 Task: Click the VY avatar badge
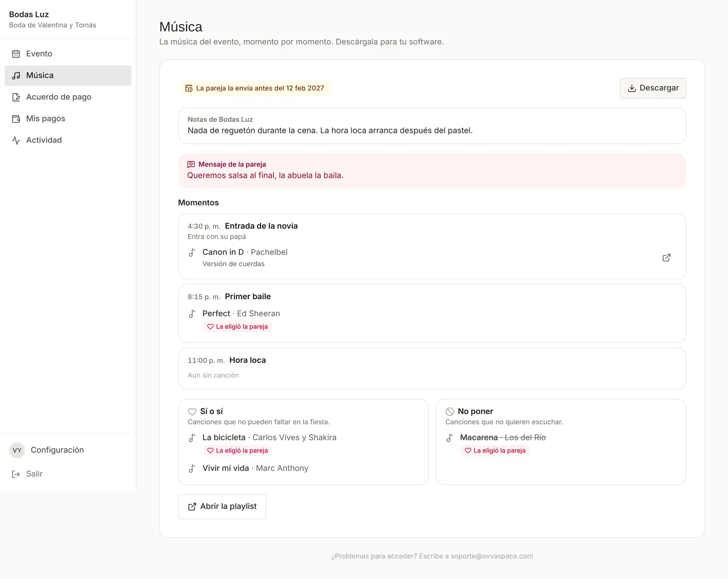17,450
